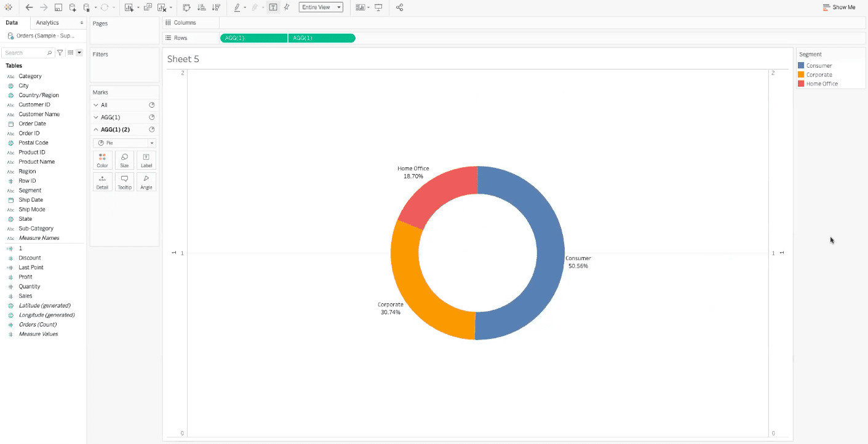The height and width of the screenshot is (444, 868).
Task: Open the Entire View fit dropdown
Action: 321,7
